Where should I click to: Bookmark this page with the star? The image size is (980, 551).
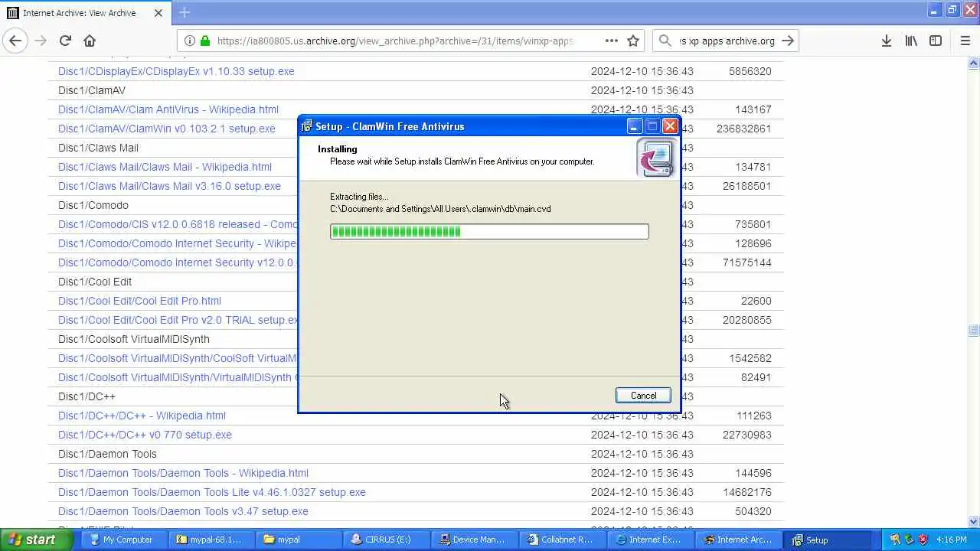633,41
